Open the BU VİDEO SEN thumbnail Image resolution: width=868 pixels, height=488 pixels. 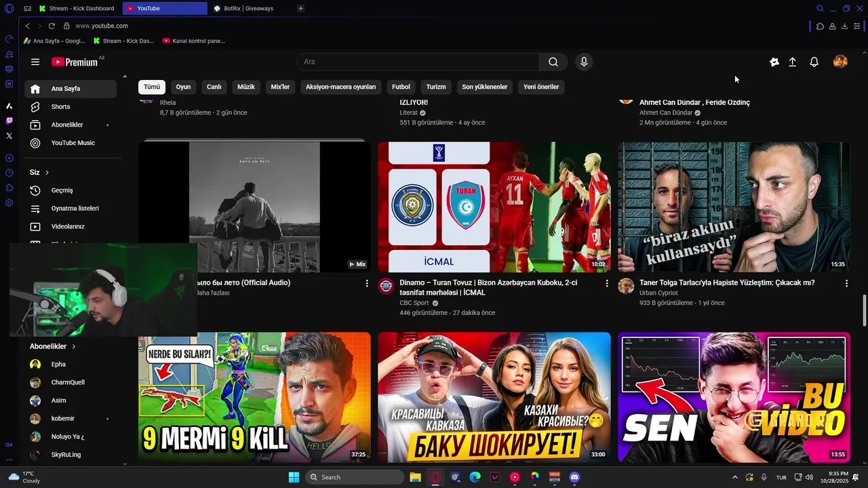(x=734, y=397)
